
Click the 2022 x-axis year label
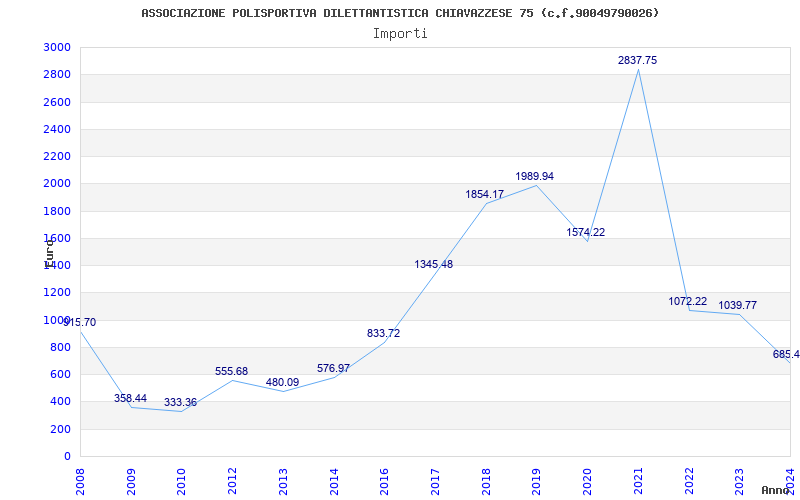(x=689, y=481)
